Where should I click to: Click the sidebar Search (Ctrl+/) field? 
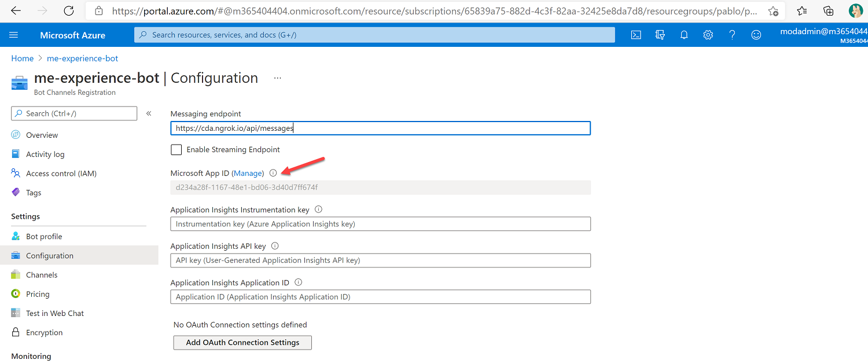(74, 113)
